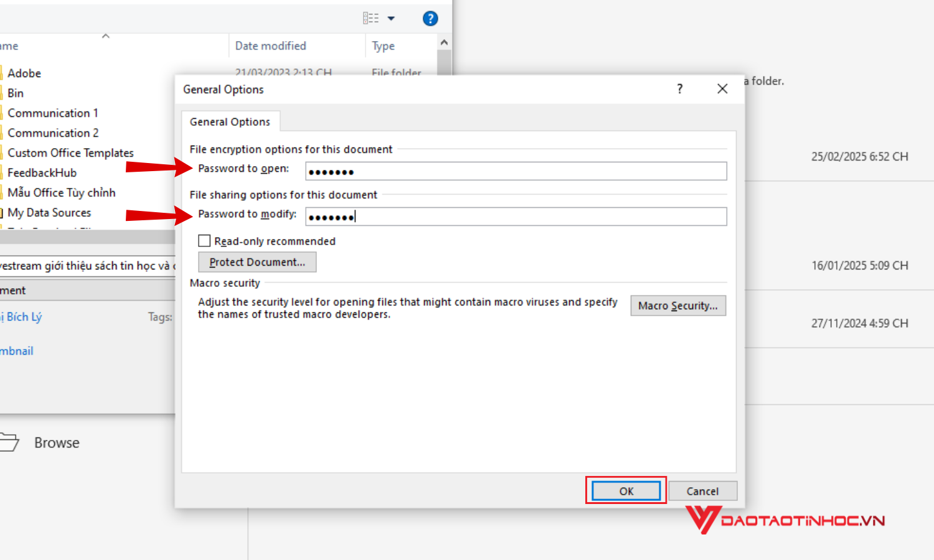
Task: Click the Browse folder icon
Action: [9, 441]
